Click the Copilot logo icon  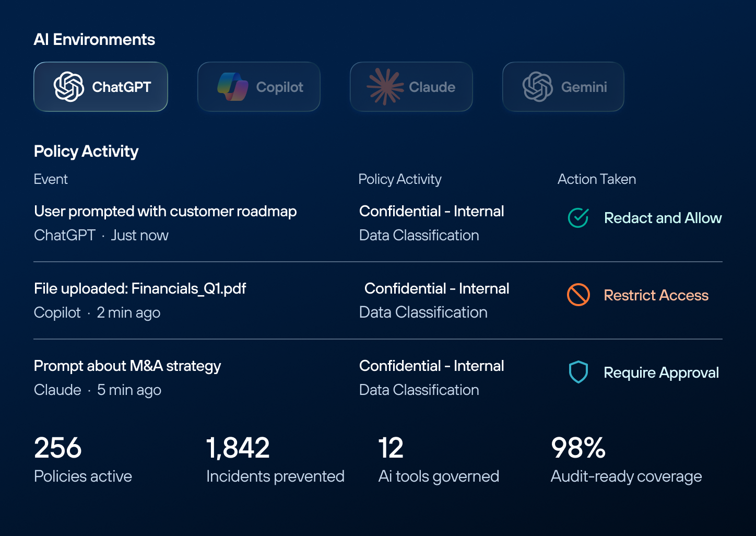click(233, 87)
